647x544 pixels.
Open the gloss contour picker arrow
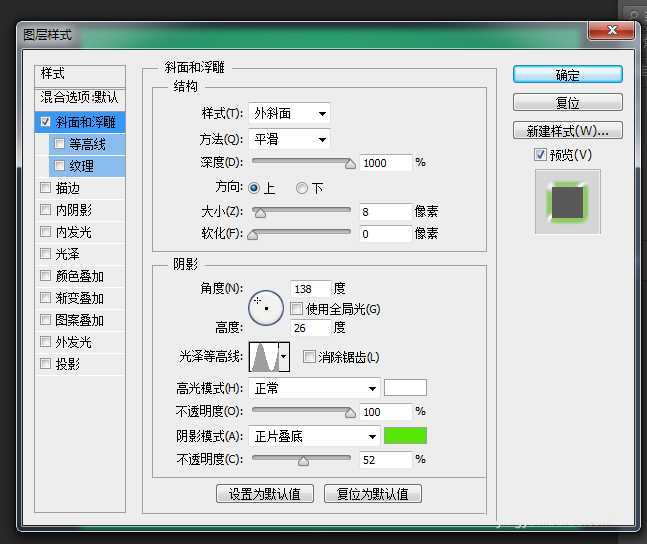[284, 356]
